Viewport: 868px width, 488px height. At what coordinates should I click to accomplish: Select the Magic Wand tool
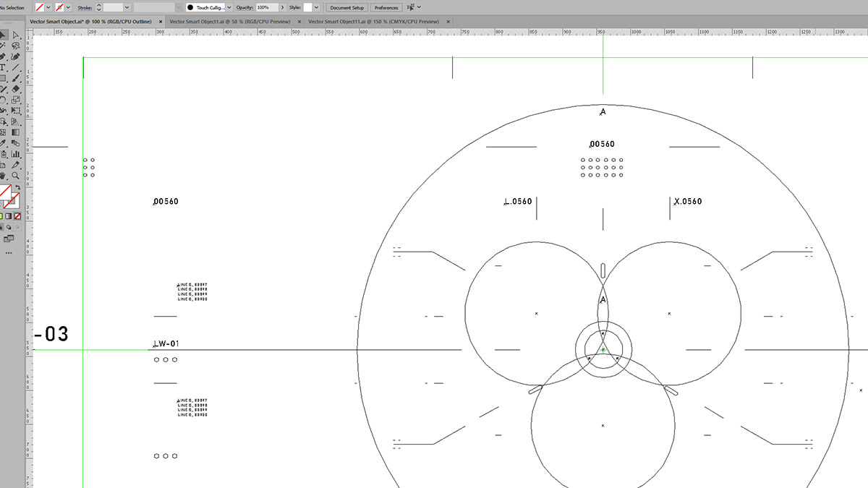[4, 45]
